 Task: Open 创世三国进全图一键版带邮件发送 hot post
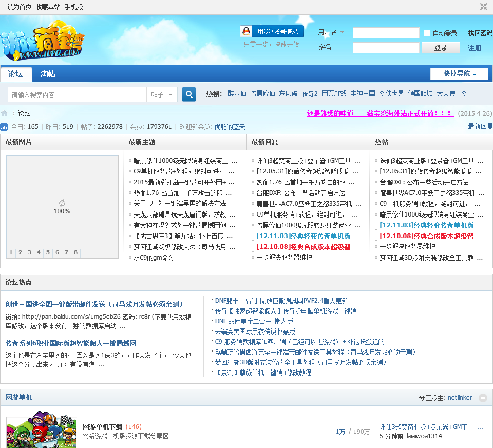click(94, 304)
